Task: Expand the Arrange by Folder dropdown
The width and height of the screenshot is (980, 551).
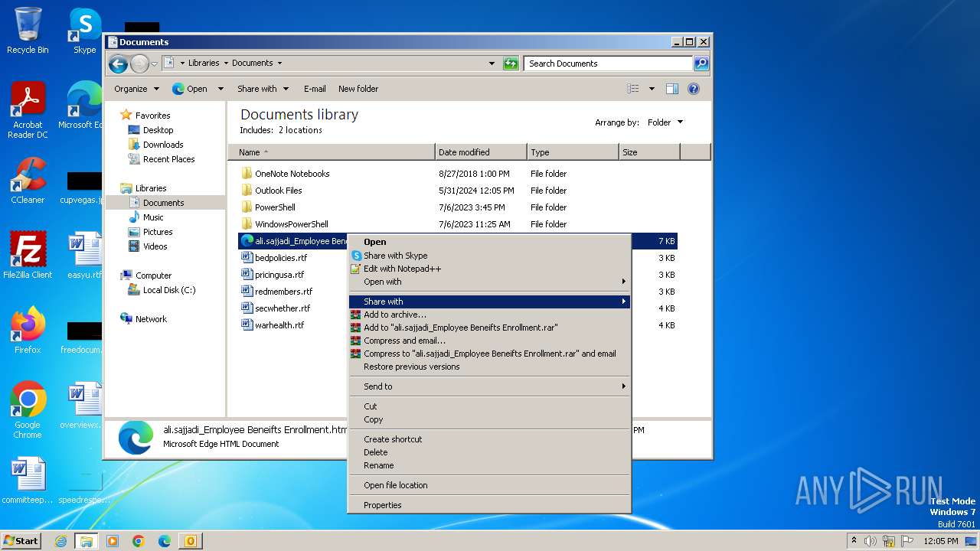Action: (665, 122)
